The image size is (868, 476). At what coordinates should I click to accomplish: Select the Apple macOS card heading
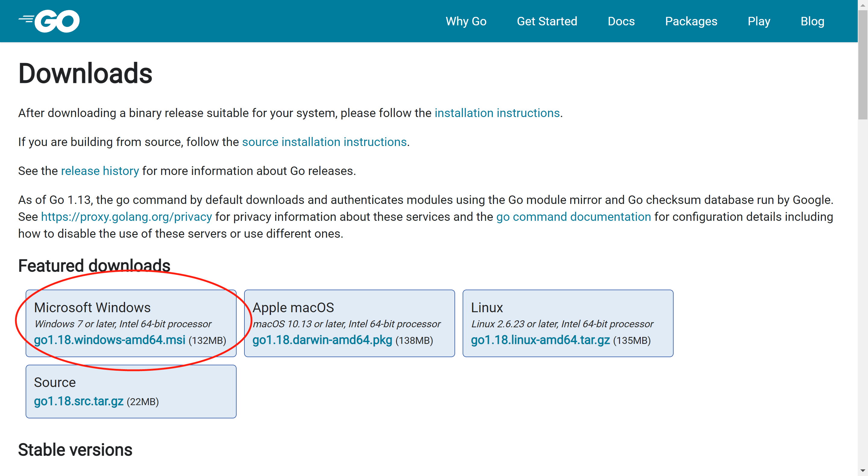[293, 308]
